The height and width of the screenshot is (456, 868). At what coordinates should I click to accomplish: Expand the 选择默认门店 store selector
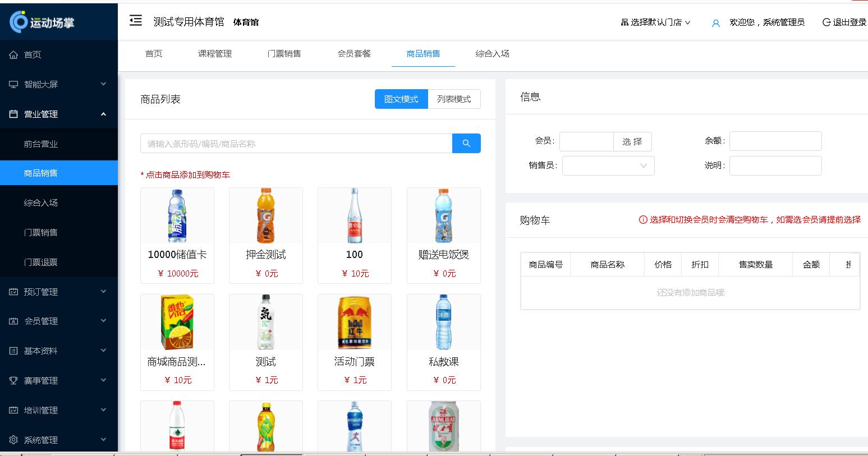pyautogui.click(x=655, y=22)
